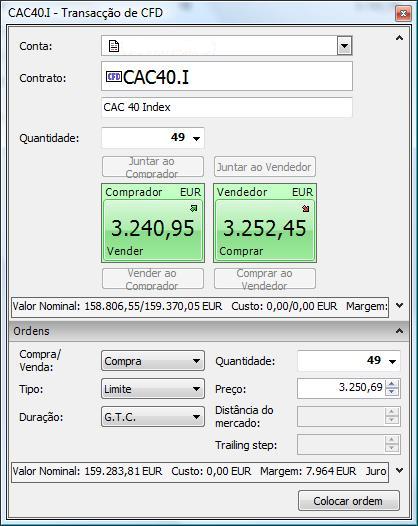Click the Juntar ao Comprador button
This screenshot has height=526, width=418.
(153, 167)
